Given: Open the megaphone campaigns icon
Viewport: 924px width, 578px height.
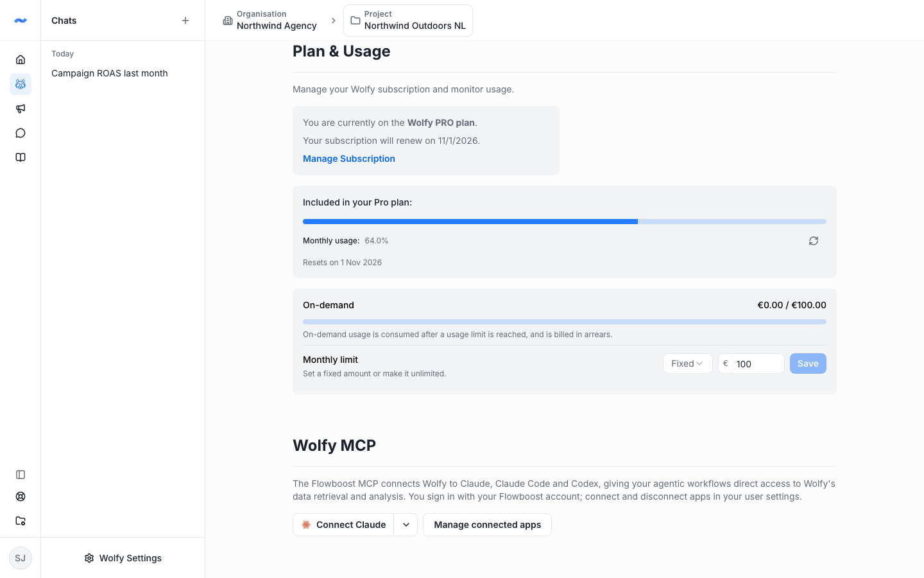Looking at the screenshot, I should click(21, 109).
